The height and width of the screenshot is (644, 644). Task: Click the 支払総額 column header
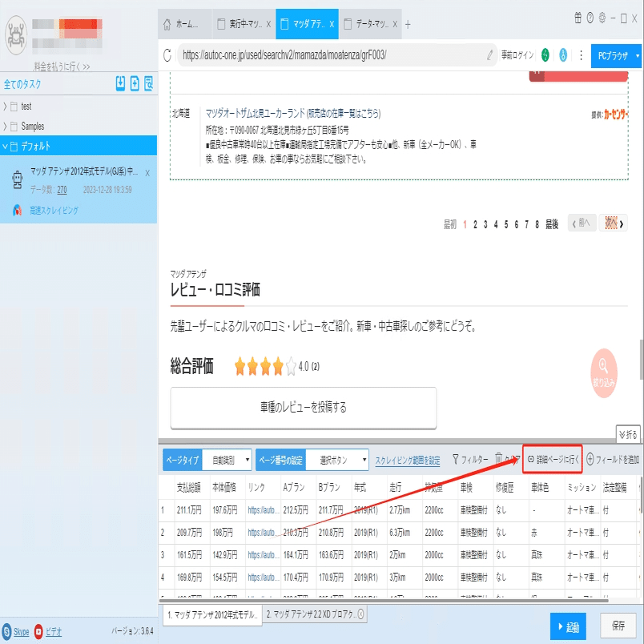[x=188, y=488]
